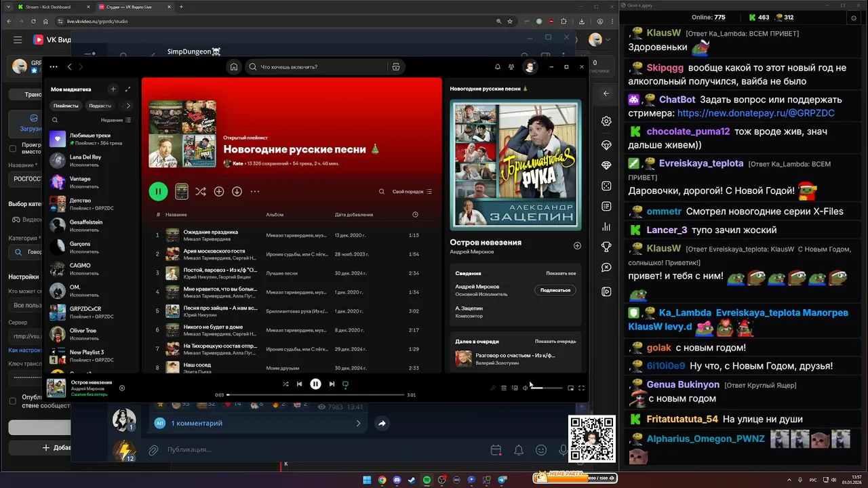This screenshot has height=488, width=868.
Task: Click Показать очередь link
Action: click(555, 342)
